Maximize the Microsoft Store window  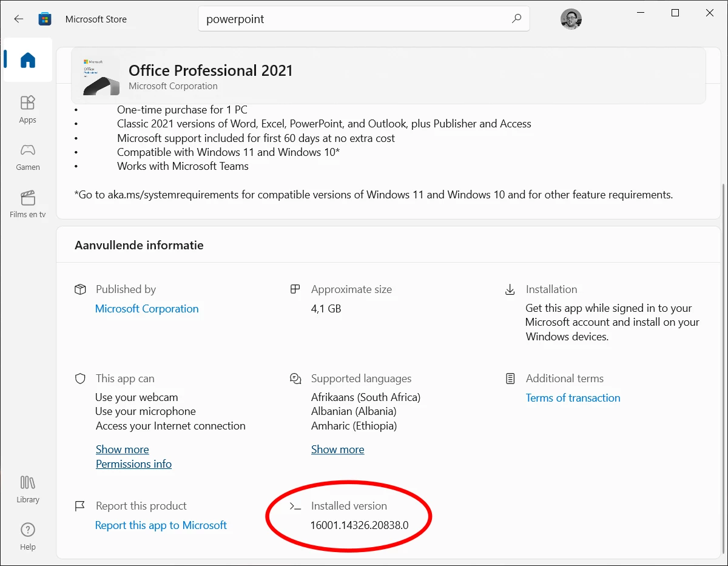675,13
